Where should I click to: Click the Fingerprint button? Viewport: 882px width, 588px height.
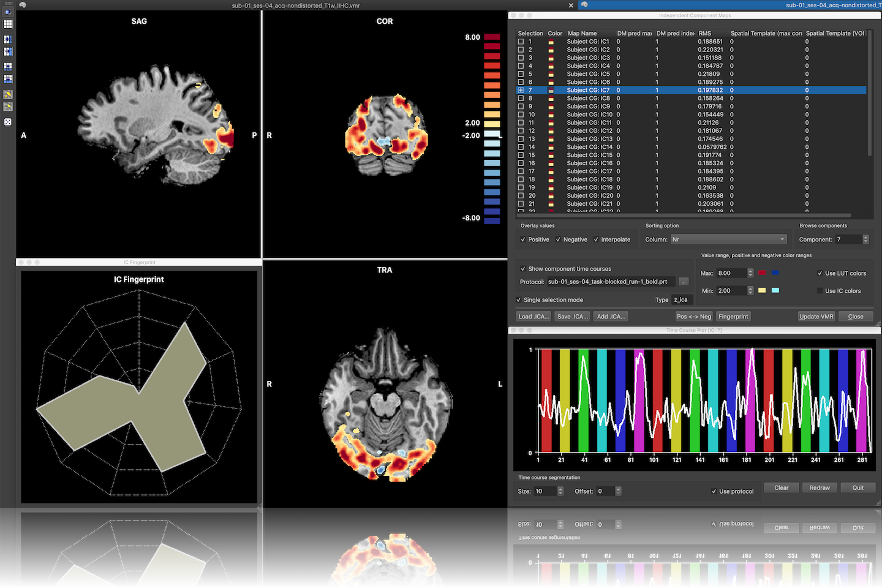(x=733, y=317)
